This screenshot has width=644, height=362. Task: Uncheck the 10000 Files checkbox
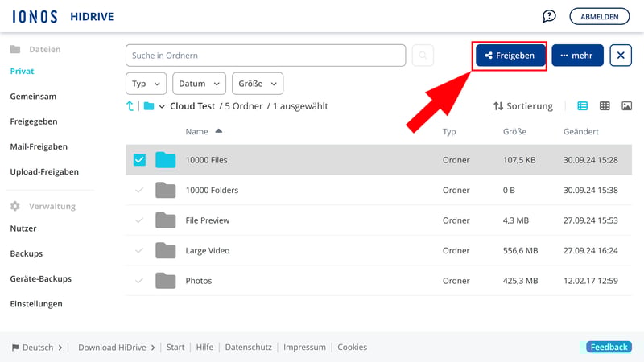[x=139, y=160]
